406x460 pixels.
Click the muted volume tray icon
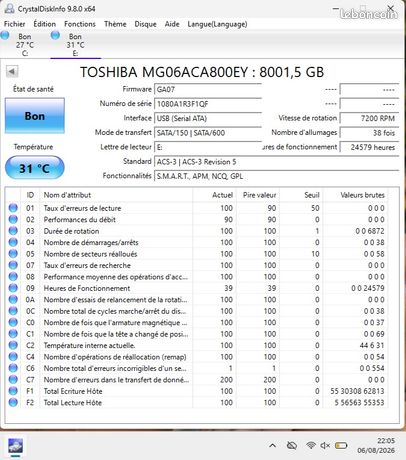click(x=325, y=445)
